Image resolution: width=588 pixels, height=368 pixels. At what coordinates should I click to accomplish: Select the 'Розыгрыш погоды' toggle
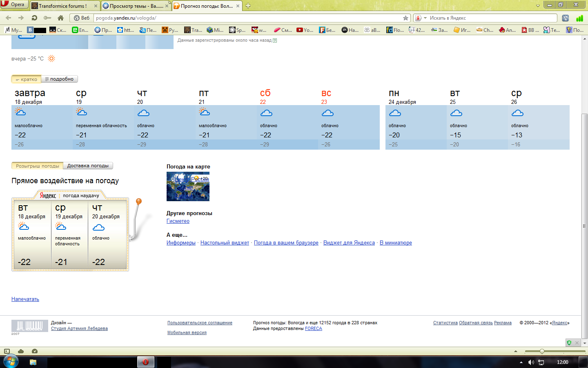coord(38,166)
